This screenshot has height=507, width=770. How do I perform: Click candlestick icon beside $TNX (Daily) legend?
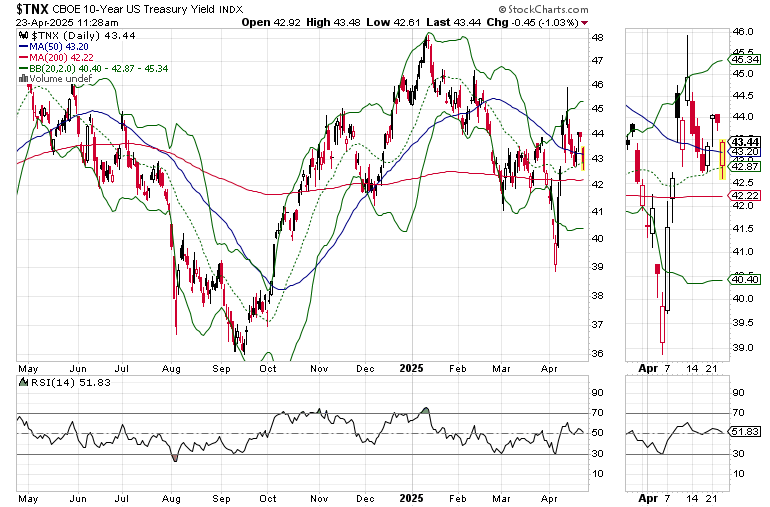(23, 35)
